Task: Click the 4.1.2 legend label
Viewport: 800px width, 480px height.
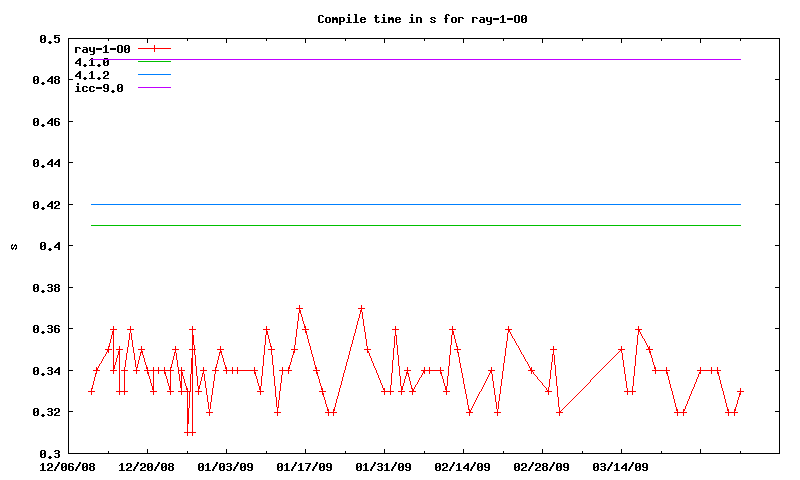Action: 92,75
